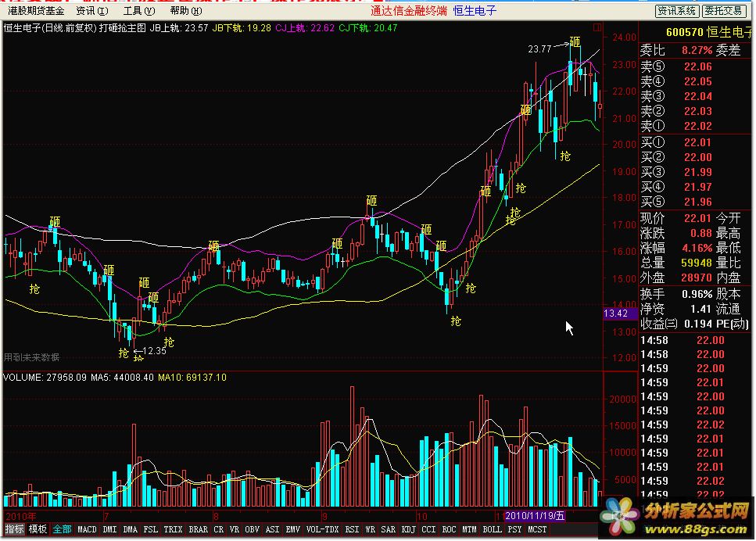Click the 涨幅 value 4.16%

pos(697,249)
